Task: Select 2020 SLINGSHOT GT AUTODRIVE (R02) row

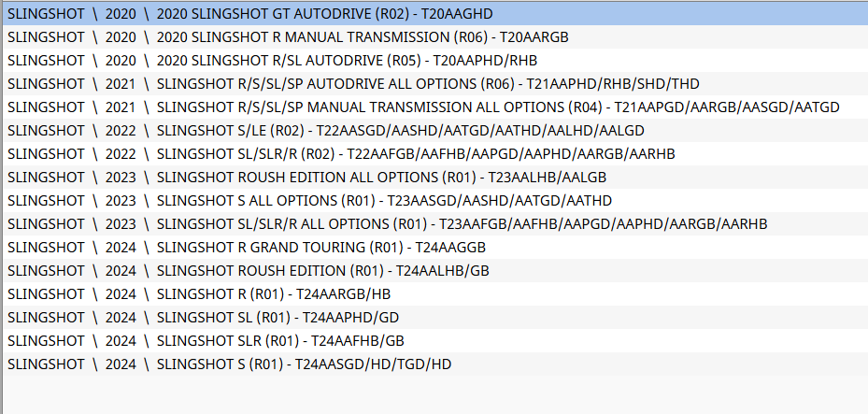Action: coord(435,14)
